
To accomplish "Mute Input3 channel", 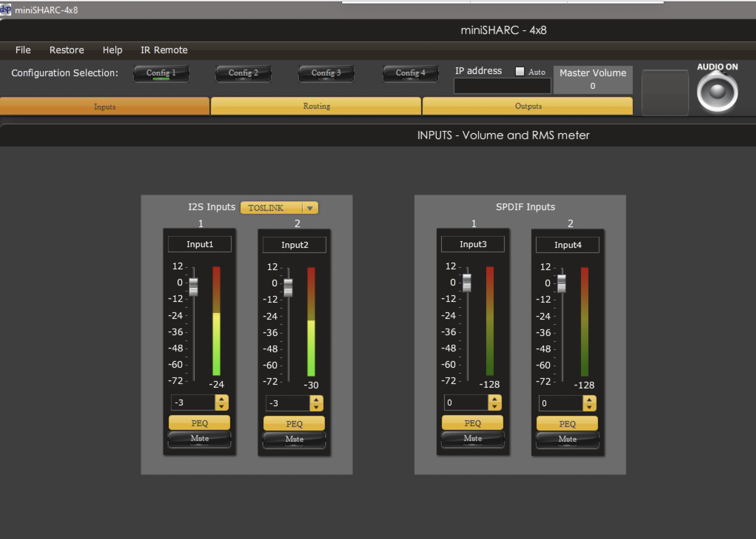I will coord(473,439).
